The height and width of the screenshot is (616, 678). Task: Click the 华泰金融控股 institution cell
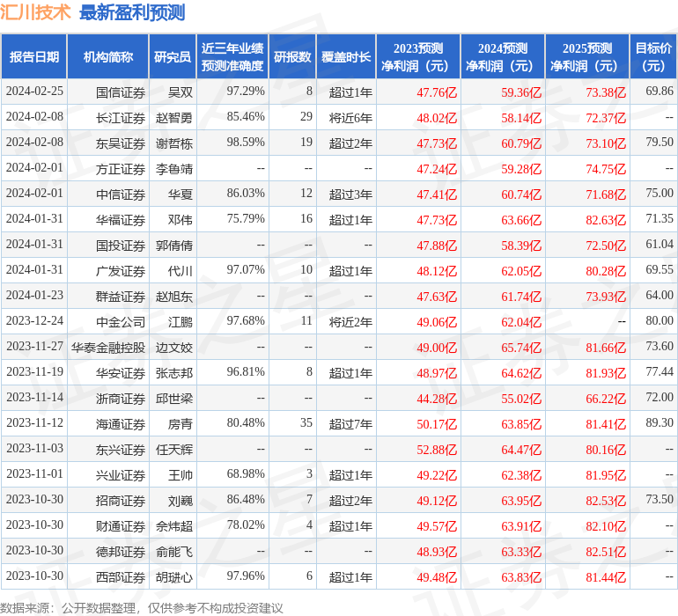pos(108,347)
